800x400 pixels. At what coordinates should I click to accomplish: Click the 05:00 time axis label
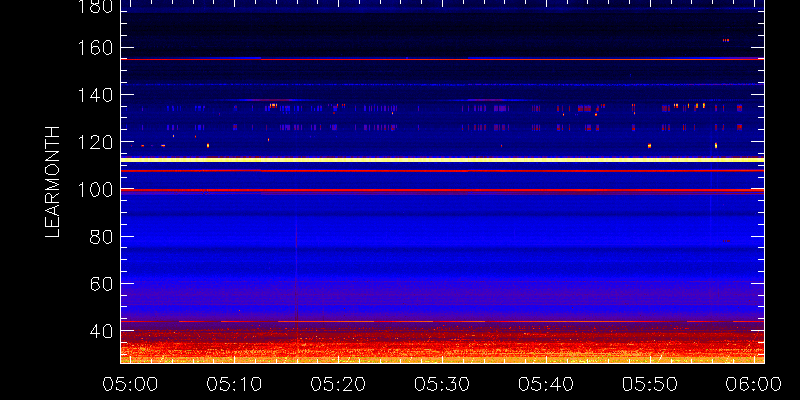click(x=131, y=384)
